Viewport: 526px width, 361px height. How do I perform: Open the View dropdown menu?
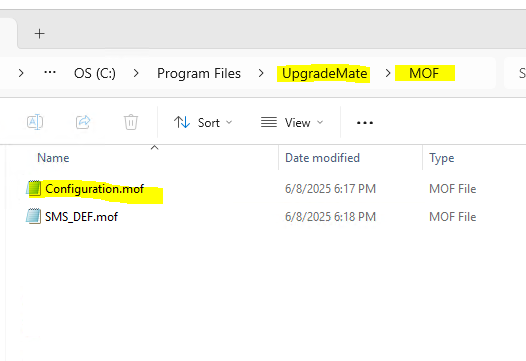tap(292, 122)
